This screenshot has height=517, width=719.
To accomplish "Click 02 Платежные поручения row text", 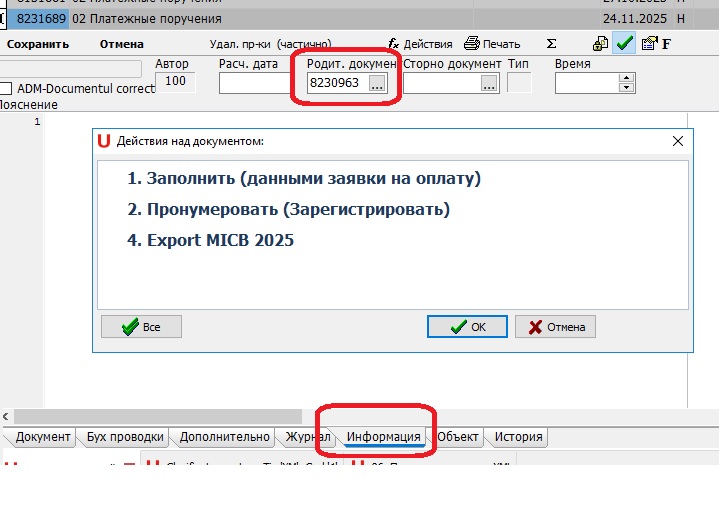I will (147, 19).
